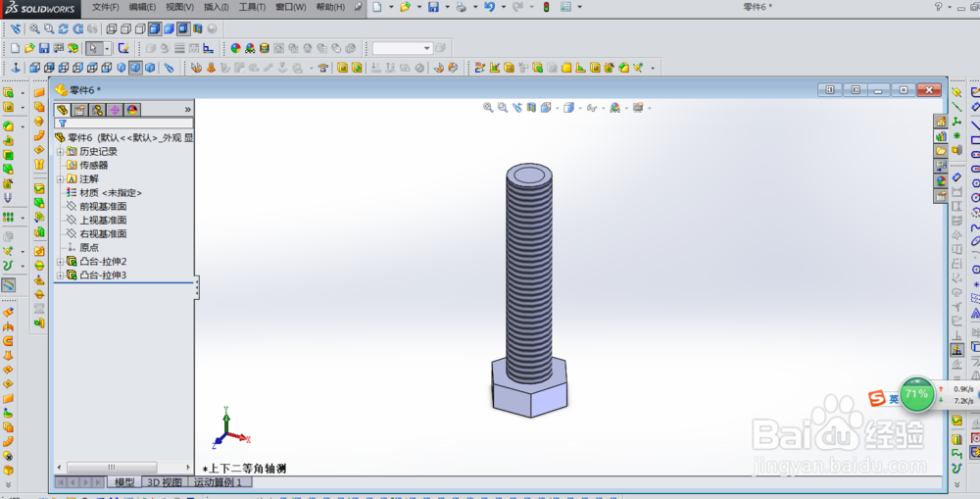
Task: Open the 帮助(H) menu
Action: pyautogui.click(x=330, y=7)
